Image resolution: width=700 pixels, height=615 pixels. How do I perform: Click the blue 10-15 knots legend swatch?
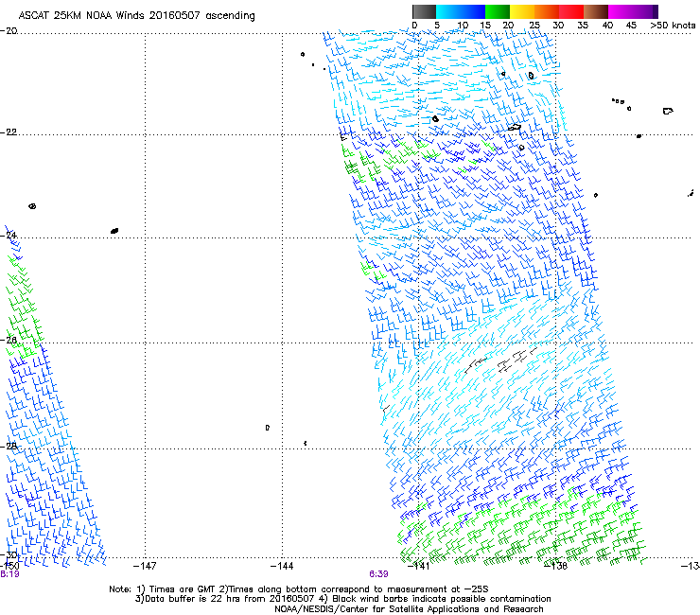click(x=473, y=11)
